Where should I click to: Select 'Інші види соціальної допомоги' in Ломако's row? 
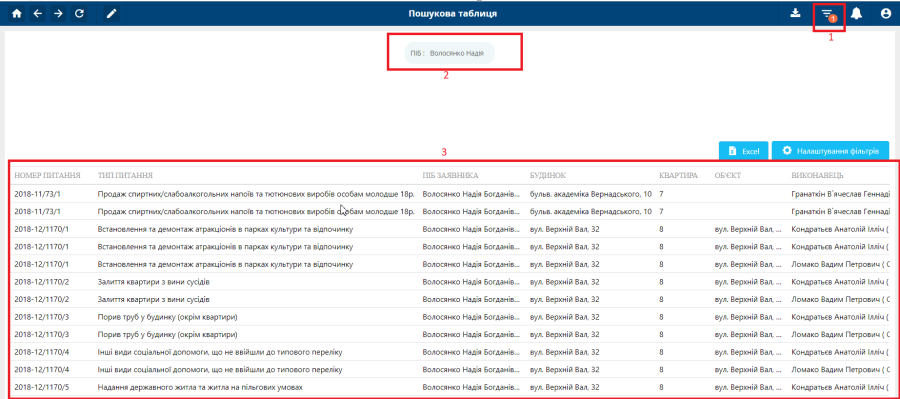[220, 370]
